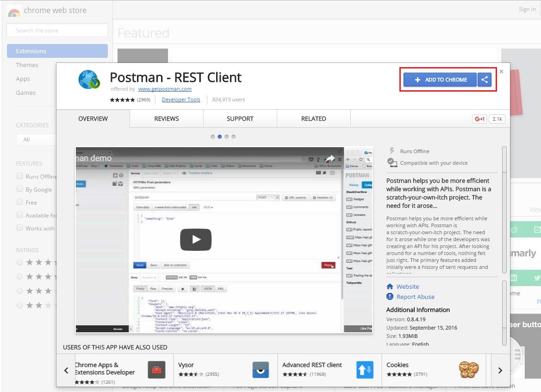
Task: Open the Cookies extension icon
Action: pos(469,370)
